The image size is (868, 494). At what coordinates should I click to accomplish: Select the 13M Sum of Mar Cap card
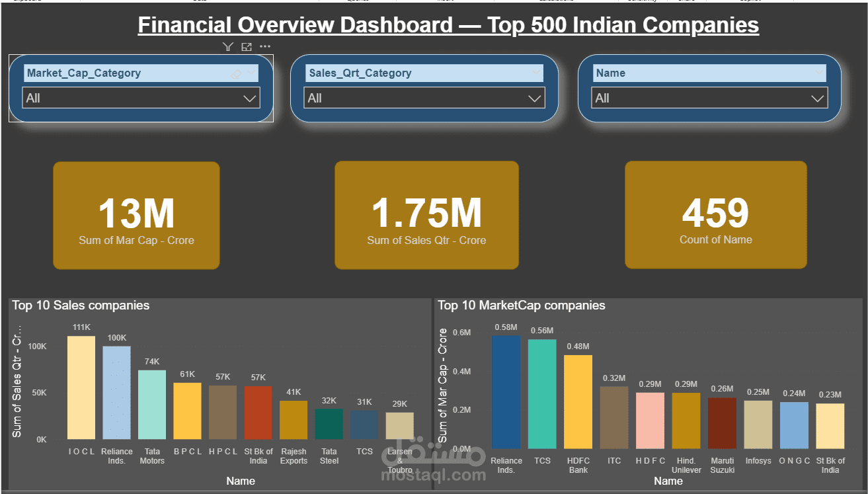[x=136, y=216]
